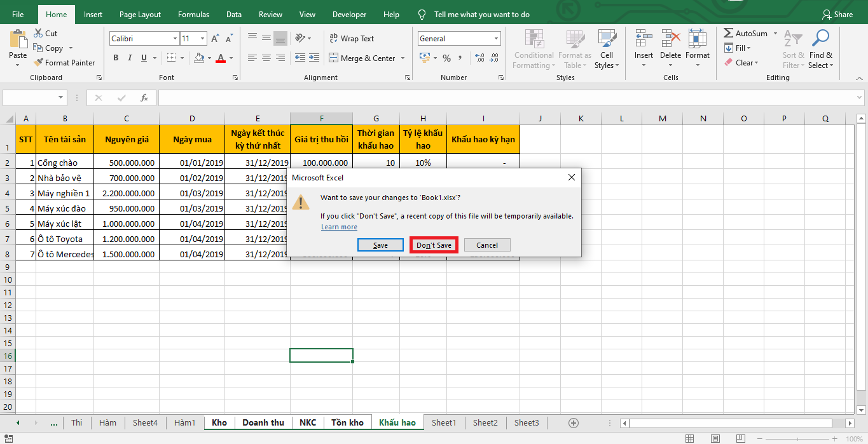
Task: Click the Percent Style icon
Action: (446, 58)
